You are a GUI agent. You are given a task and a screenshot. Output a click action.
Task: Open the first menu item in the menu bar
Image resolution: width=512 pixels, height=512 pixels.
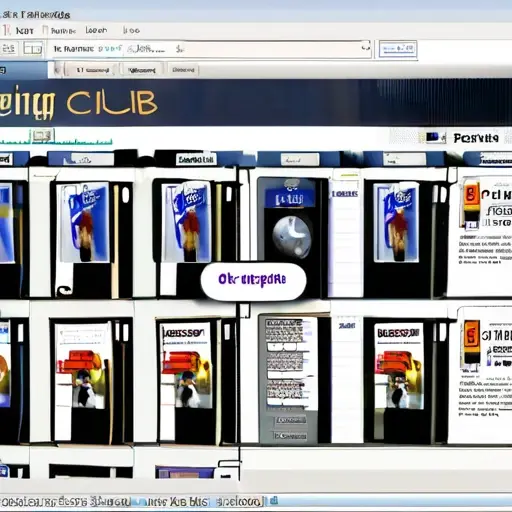pyautogui.click(x=25, y=31)
